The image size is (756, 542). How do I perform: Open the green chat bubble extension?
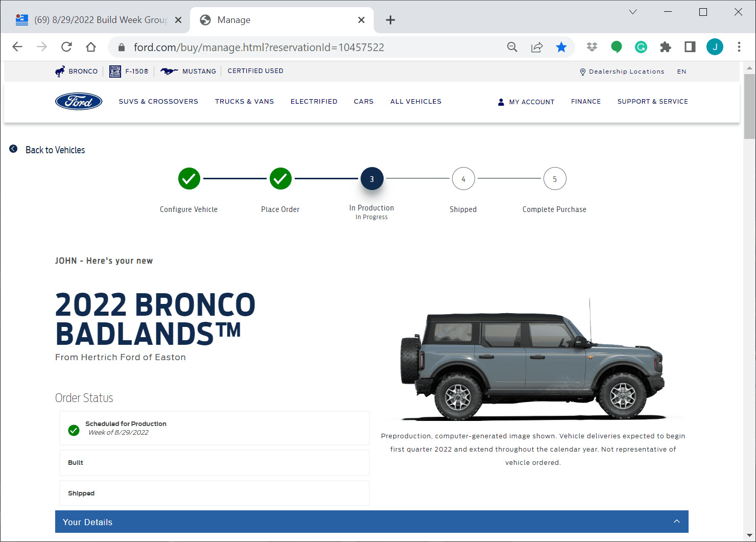[617, 48]
